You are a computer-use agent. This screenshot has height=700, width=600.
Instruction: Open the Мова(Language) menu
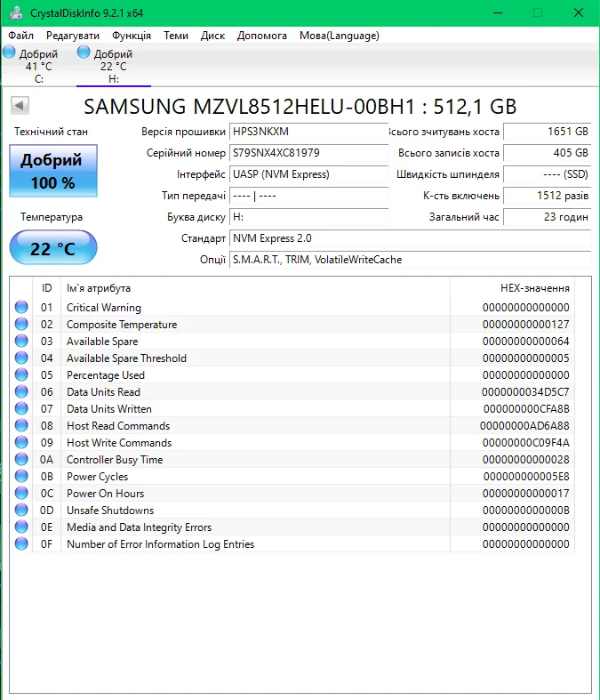click(340, 36)
